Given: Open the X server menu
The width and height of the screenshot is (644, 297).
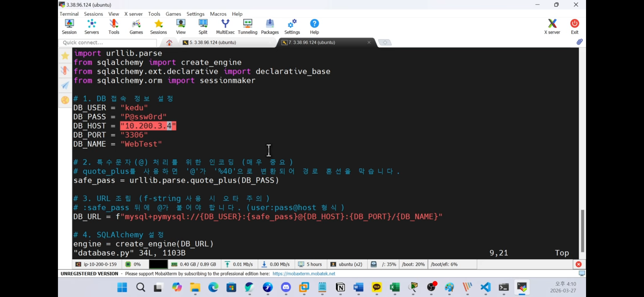Looking at the screenshot, I should 133,14.
